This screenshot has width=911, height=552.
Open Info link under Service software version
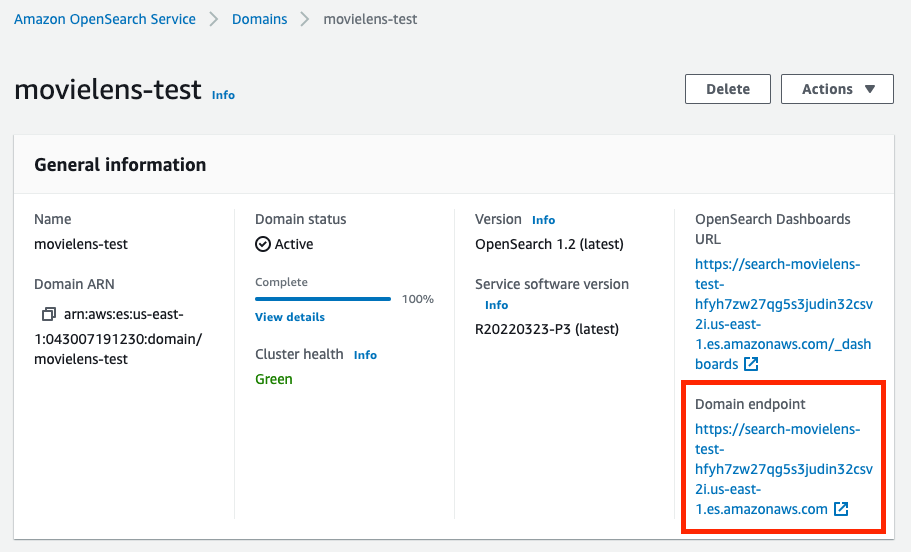497,305
